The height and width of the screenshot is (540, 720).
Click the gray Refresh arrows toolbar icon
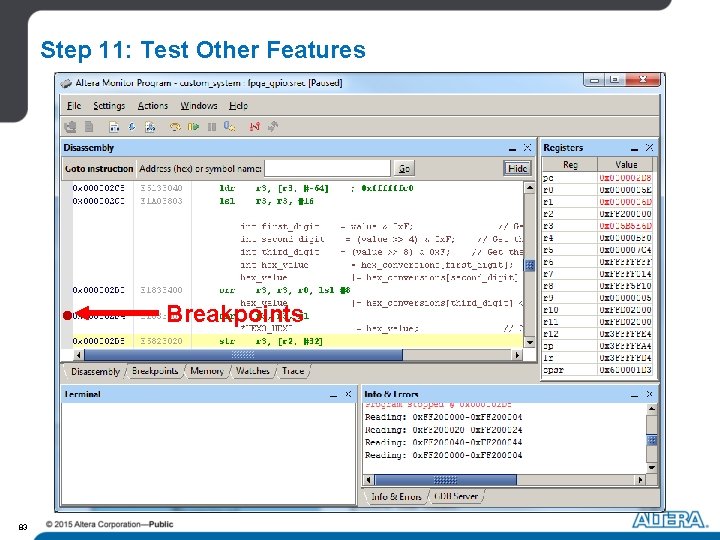273,127
